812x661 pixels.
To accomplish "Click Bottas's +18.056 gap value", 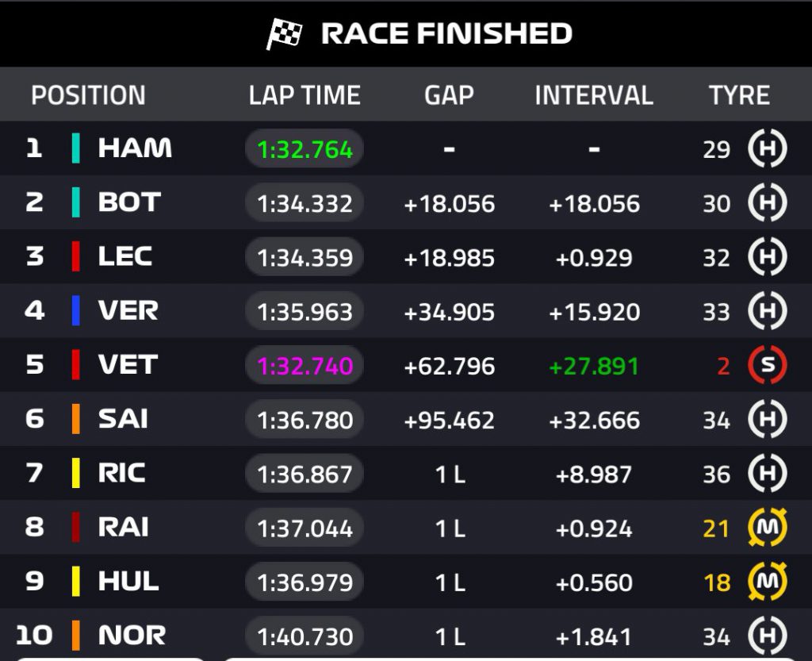I will [x=449, y=204].
